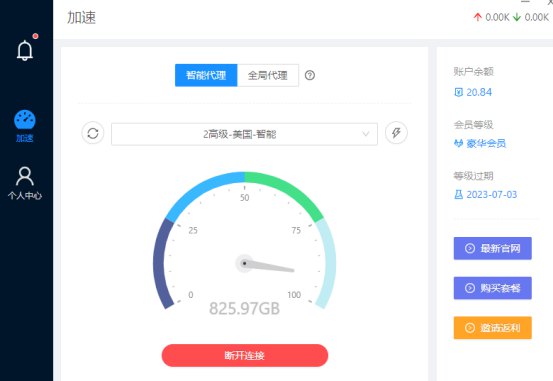Select the 智能代理 mode
This screenshot has height=381, width=553.
point(206,75)
